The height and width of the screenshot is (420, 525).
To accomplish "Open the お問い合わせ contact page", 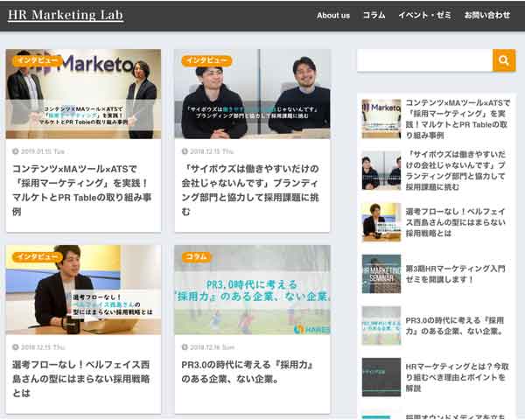I will (486, 16).
